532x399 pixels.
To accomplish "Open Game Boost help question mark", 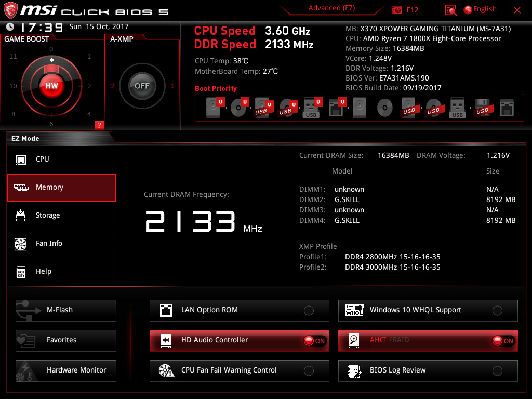I will [99, 125].
